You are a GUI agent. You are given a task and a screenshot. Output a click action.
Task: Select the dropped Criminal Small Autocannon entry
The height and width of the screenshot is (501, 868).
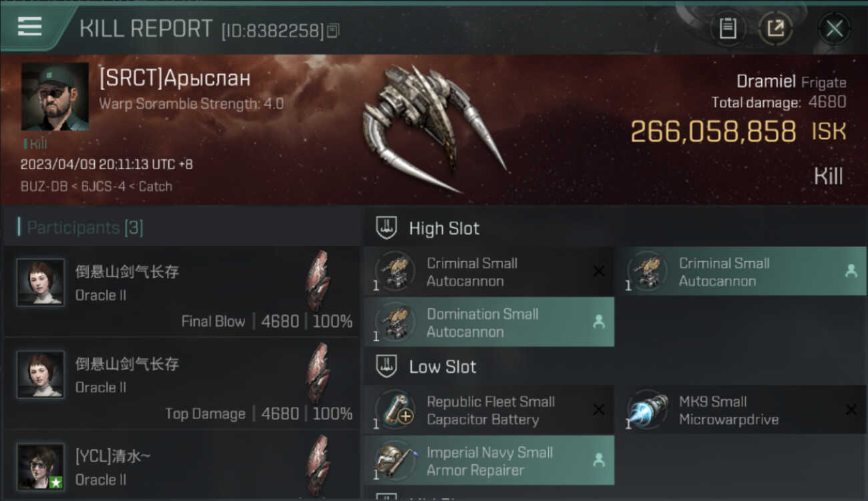point(741,272)
